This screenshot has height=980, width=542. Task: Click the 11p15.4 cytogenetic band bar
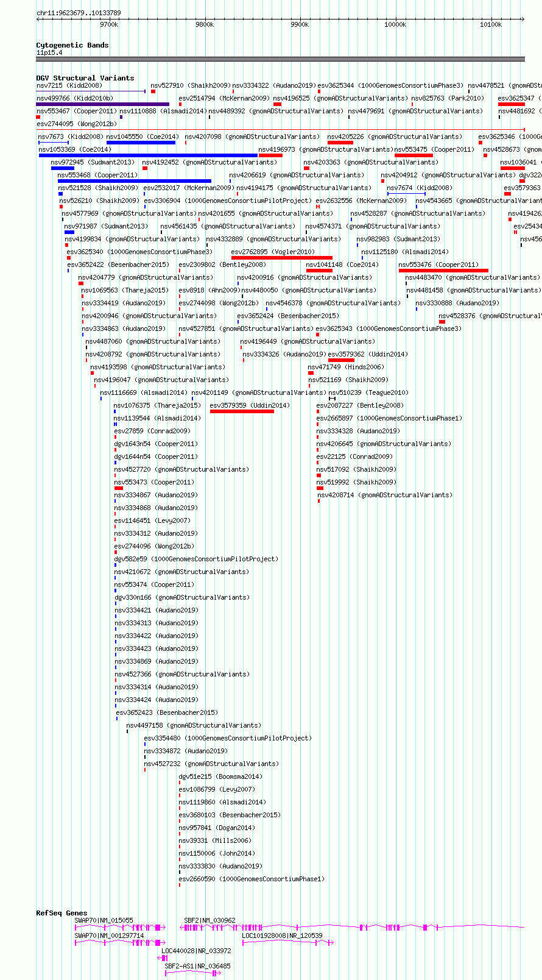pos(280,59)
